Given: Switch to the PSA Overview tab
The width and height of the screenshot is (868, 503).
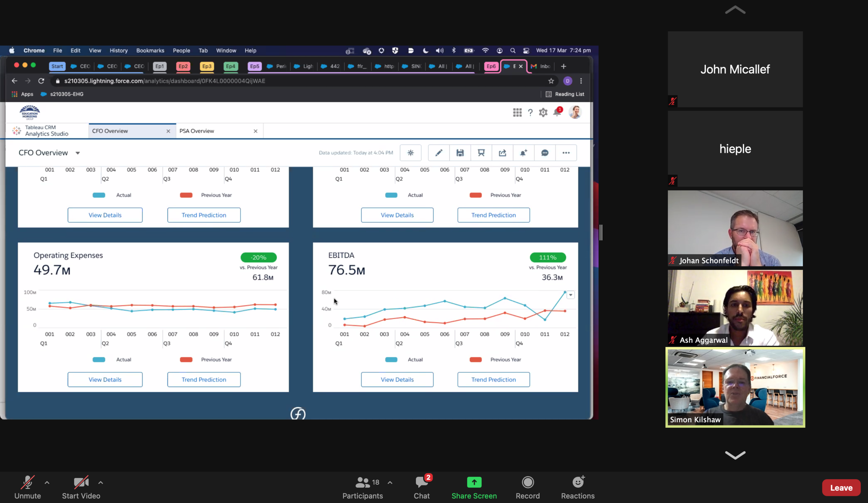Looking at the screenshot, I should click(197, 131).
